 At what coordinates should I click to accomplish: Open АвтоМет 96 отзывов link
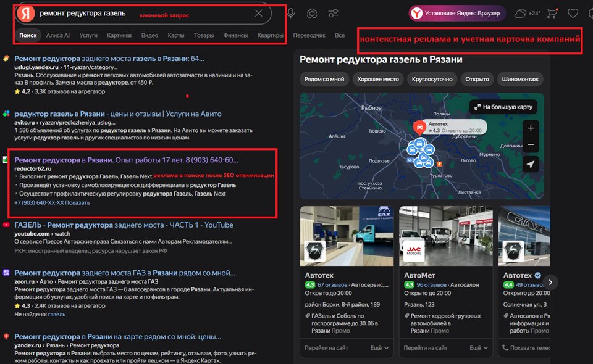(x=431, y=284)
